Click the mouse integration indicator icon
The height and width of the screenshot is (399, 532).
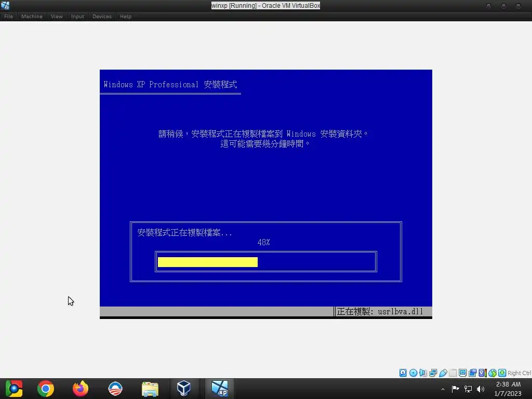[493, 373]
